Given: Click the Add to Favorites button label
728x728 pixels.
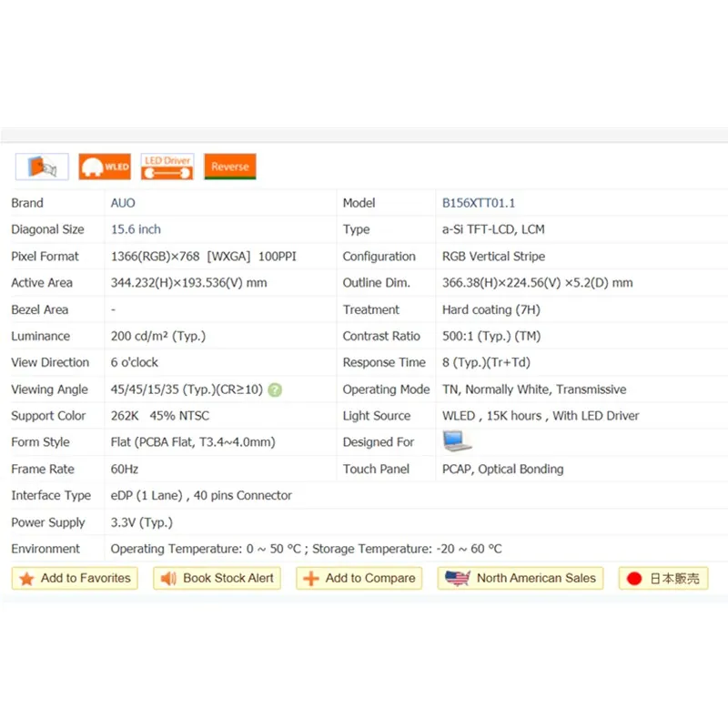Looking at the screenshot, I should point(86,578).
